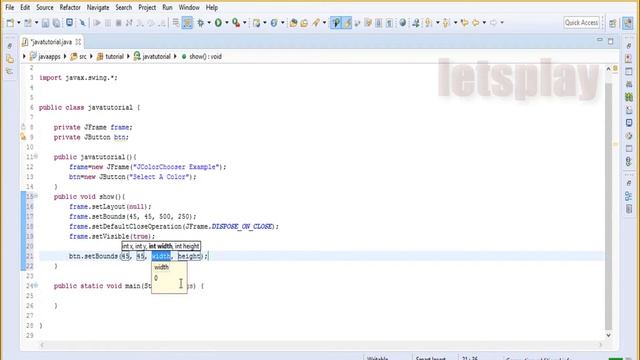Collapse the show() method fold marker

[x=36, y=196]
